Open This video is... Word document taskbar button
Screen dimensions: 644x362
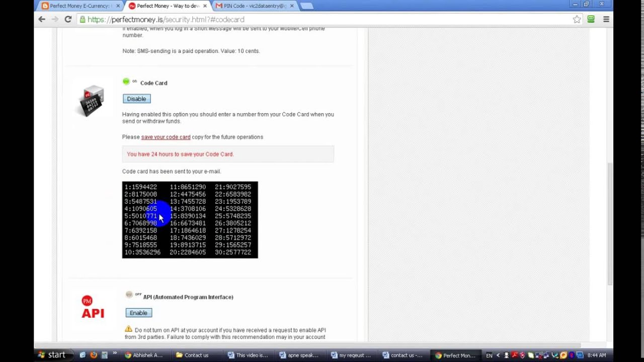pyautogui.click(x=250, y=355)
